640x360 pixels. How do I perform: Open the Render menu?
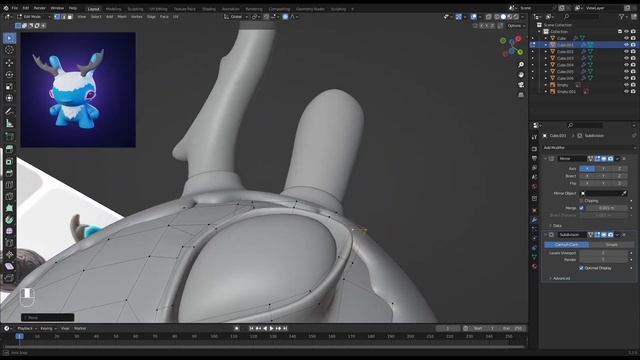pyautogui.click(x=40, y=8)
